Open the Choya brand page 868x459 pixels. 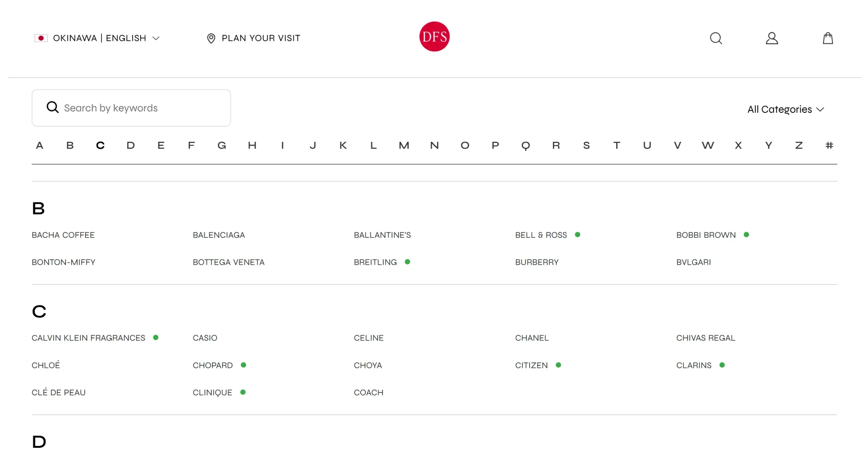(x=368, y=365)
